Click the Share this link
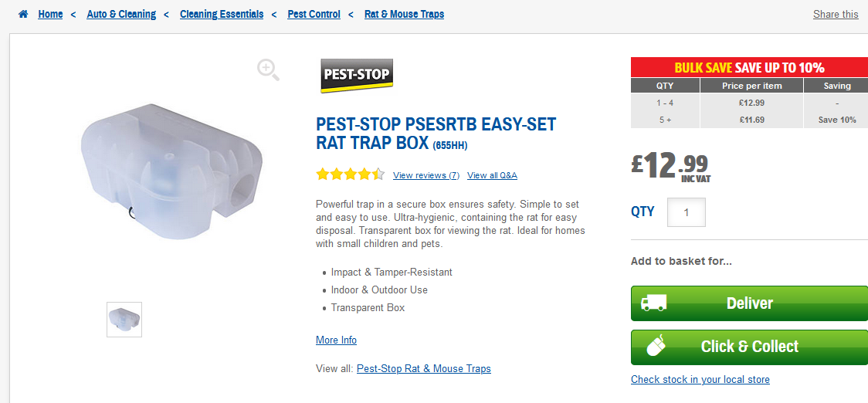 (836, 14)
